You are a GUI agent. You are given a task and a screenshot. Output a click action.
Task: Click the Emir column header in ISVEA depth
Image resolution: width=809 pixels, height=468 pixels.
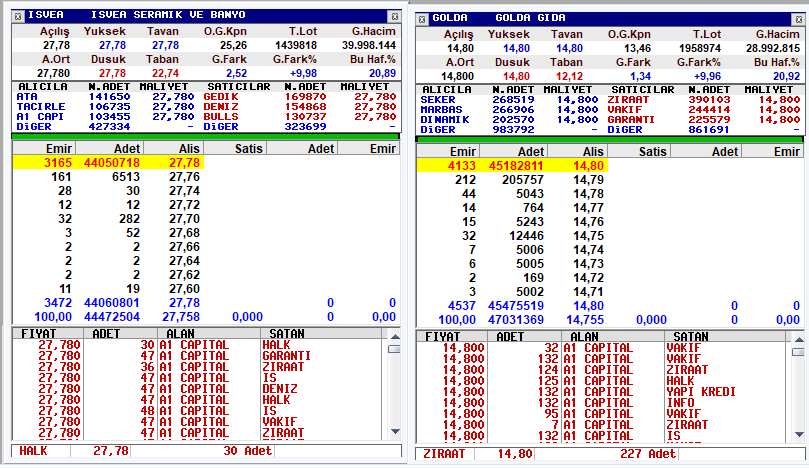click(44, 149)
